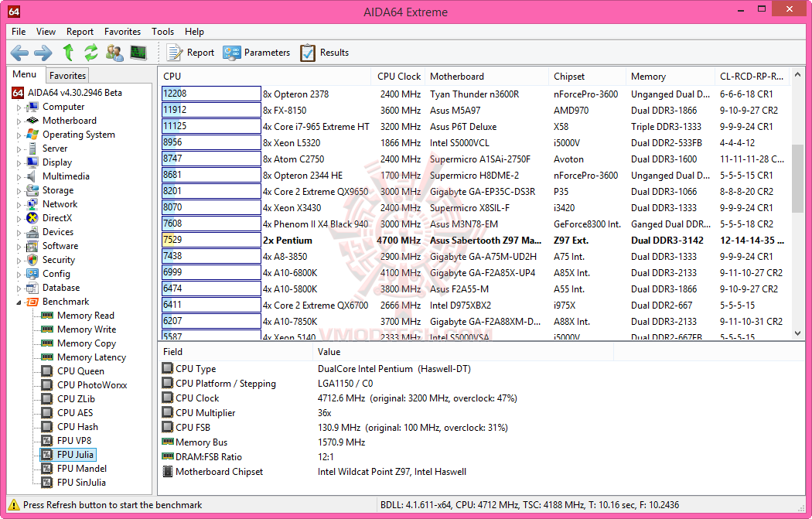
Task: Select CPU AES benchmark
Action: coord(75,413)
